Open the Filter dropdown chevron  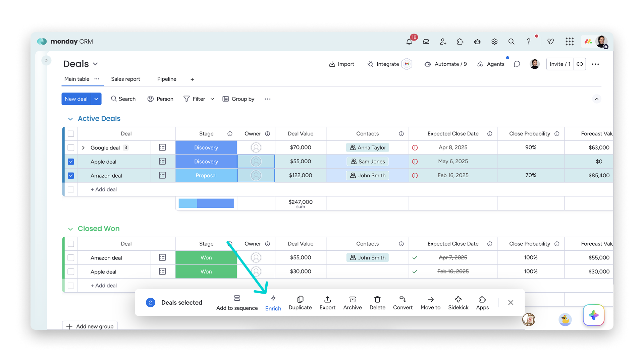coord(212,99)
